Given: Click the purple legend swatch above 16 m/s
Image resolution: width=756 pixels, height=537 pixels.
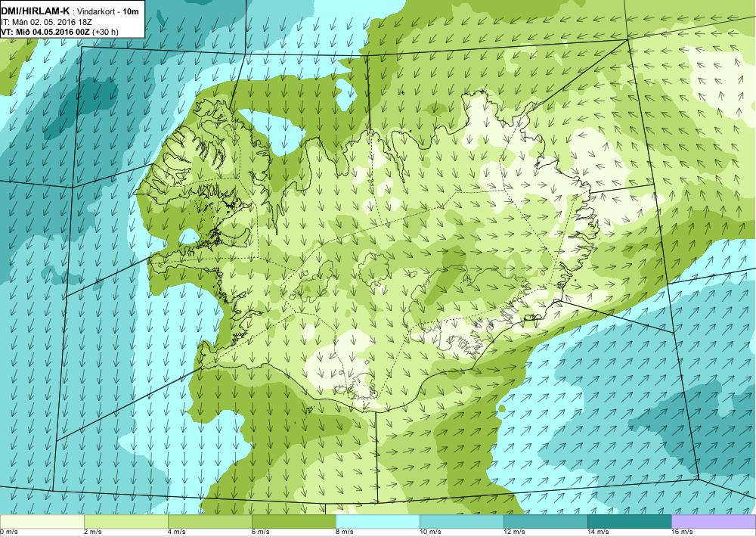Looking at the screenshot, I should point(714,522).
